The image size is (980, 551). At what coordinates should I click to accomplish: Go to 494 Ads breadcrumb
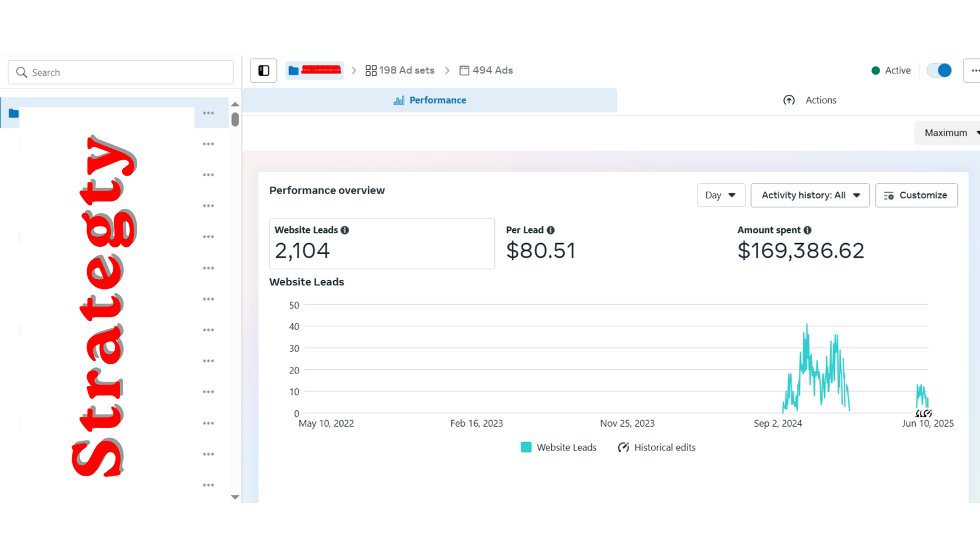[486, 70]
